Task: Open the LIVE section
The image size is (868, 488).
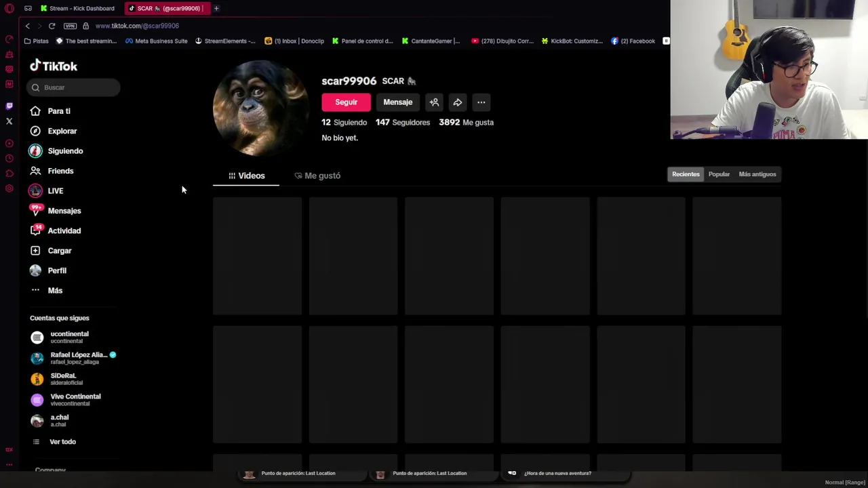Action: click(x=46, y=191)
